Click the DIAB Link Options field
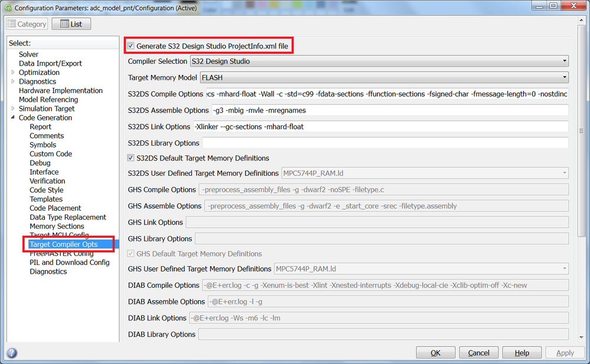This screenshot has height=364, width=590. pos(379,318)
